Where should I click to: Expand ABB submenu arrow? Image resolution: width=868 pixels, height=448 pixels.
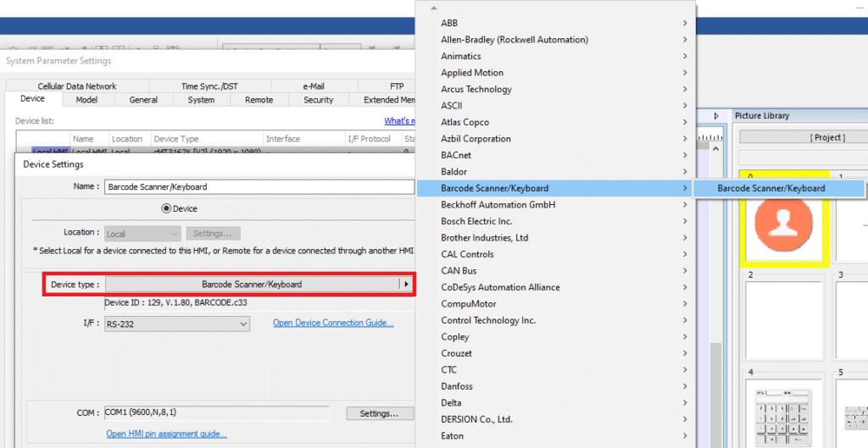tap(685, 23)
